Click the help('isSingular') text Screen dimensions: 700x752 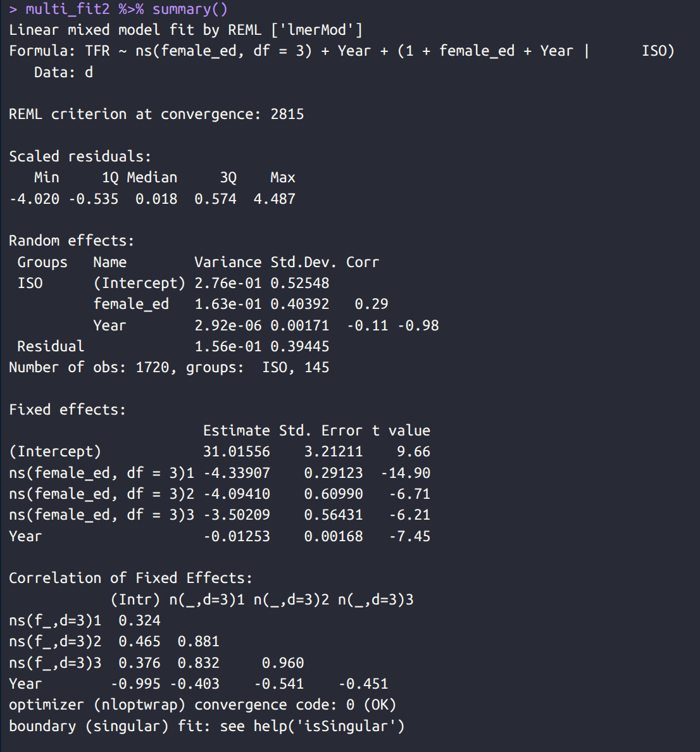(329, 726)
